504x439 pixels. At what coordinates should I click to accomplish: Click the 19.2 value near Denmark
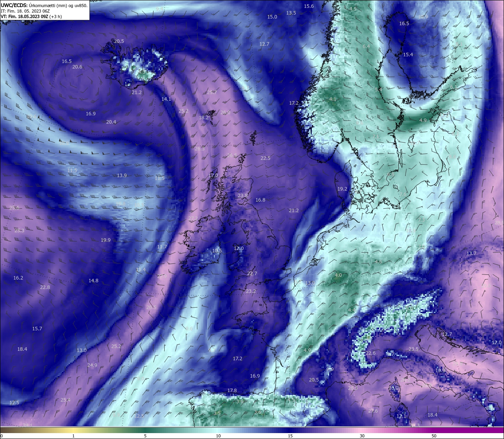(342, 189)
